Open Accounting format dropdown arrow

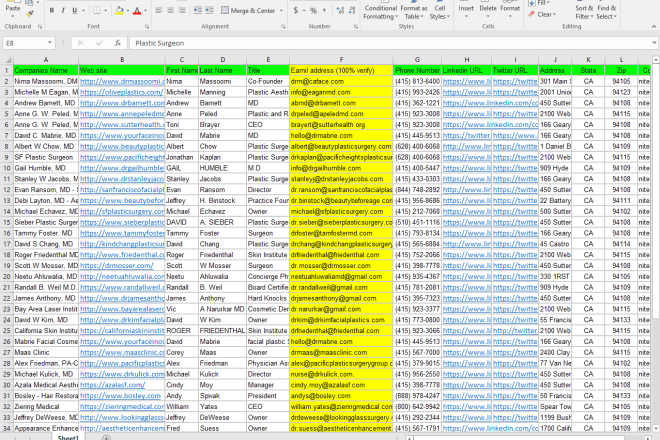tap(304, 11)
